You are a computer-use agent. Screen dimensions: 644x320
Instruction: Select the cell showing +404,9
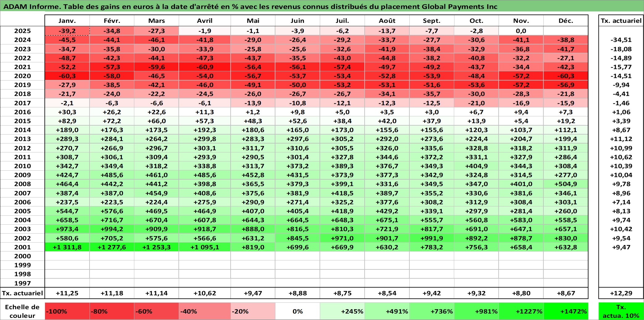[x=476, y=166]
